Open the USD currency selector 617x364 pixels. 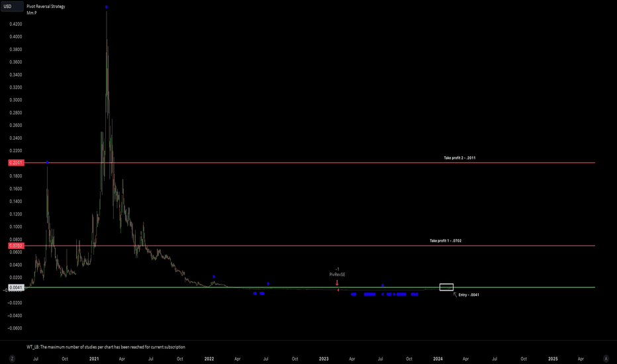(12, 7)
